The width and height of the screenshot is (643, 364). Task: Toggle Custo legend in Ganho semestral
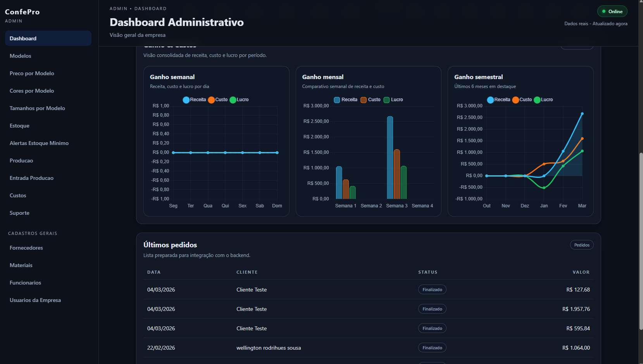(x=522, y=100)
